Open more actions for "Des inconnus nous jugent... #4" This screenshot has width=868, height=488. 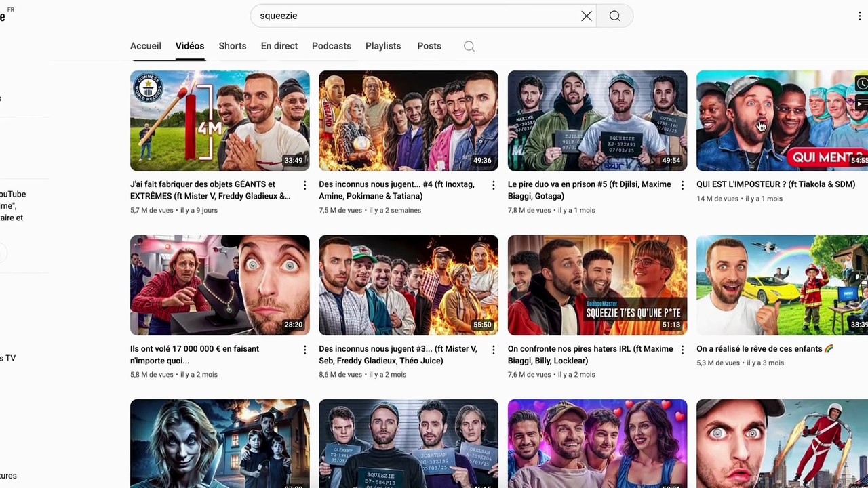tap(493, 185)
